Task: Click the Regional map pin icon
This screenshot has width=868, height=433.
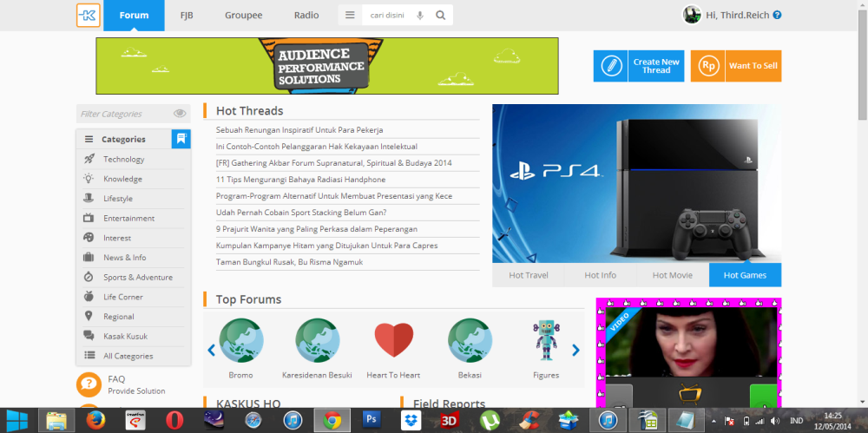Action: (x=89, y=316)
